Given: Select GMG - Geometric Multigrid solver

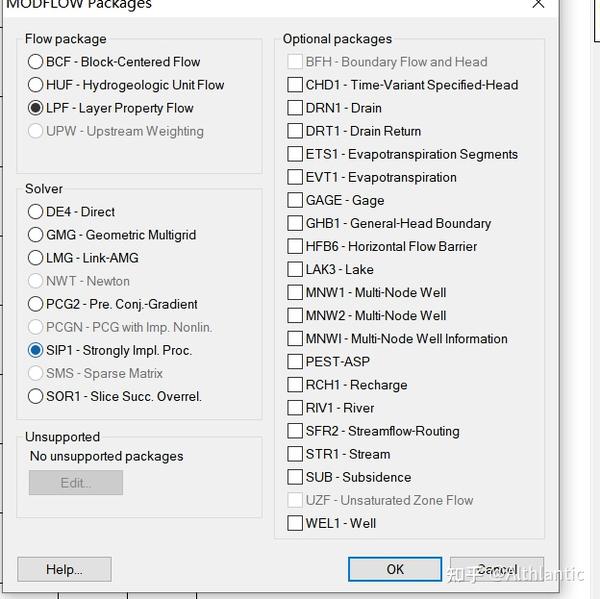Looking at the screenshot, I should 36,235.
